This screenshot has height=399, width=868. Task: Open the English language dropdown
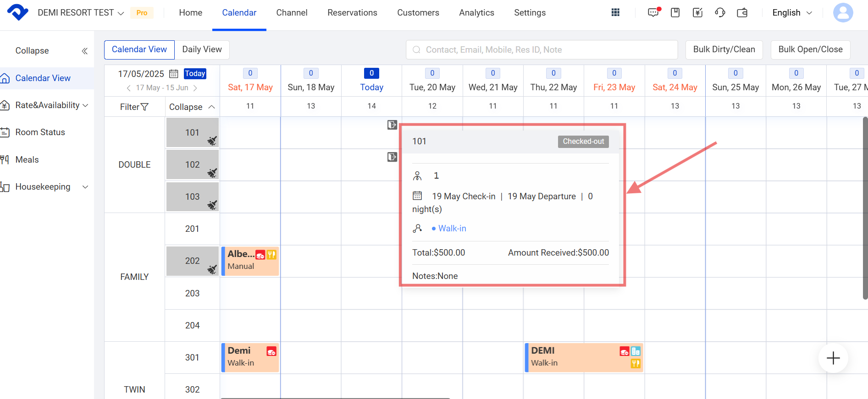pos(792,13)
